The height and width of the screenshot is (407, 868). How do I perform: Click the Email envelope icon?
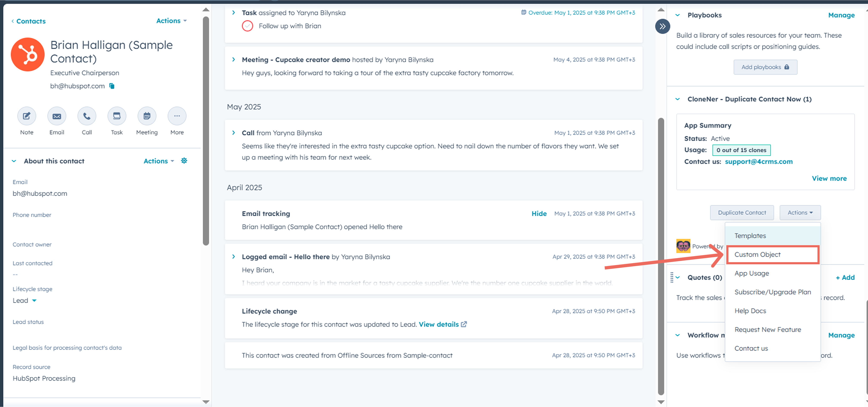(57, 116)
